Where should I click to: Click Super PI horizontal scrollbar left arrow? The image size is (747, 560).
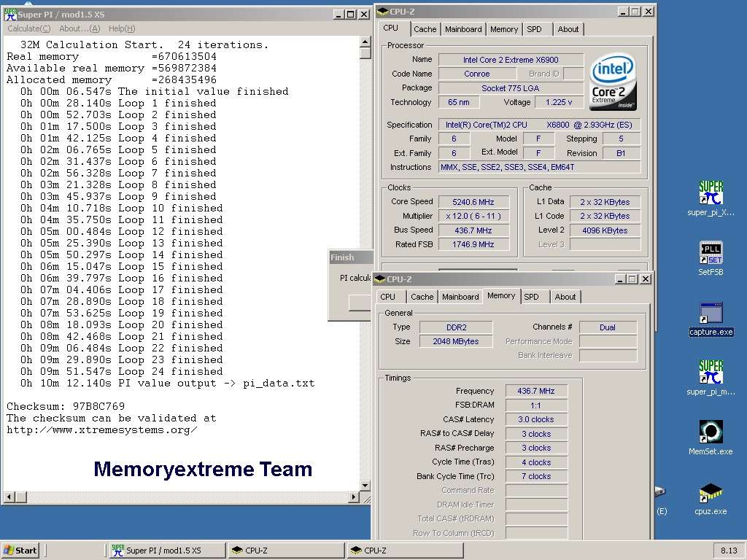[x=9, y=497]
